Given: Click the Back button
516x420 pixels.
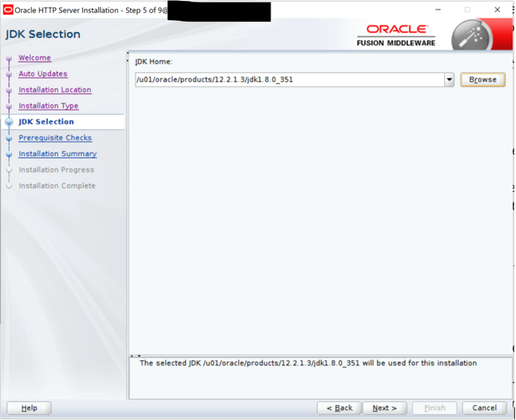Looking at the screenshot, I should 339,408.
